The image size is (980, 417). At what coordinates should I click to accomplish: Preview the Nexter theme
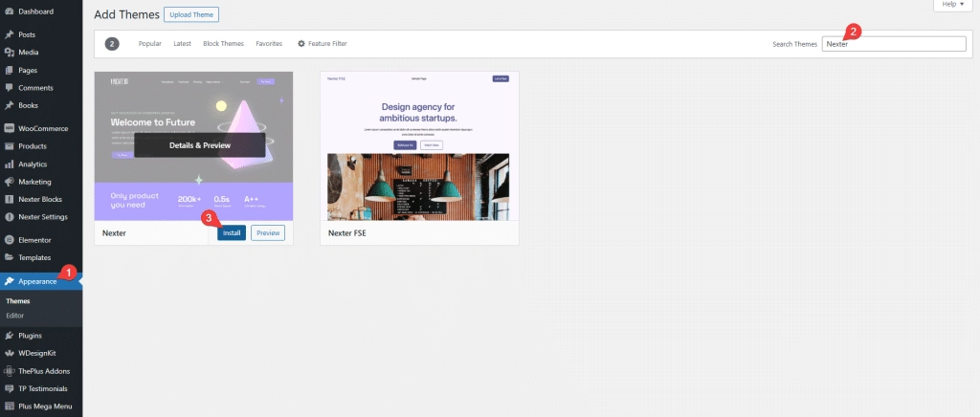[268, 232]
